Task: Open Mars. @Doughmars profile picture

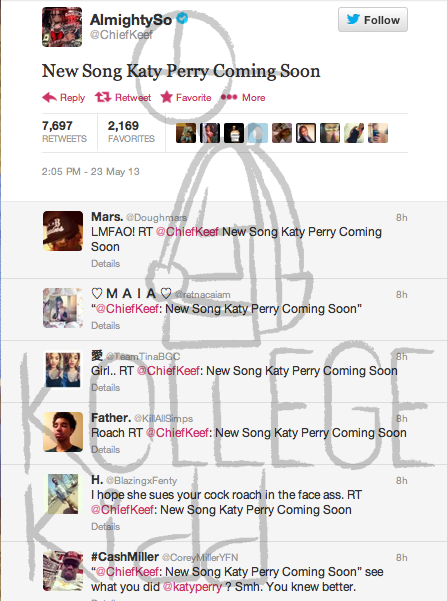Action: coord(63,231)
